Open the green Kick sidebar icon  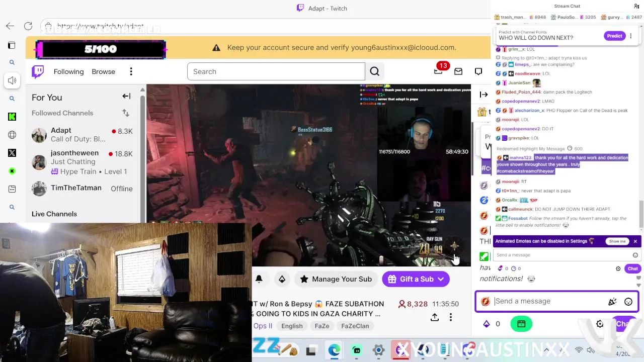pos(12,117)
